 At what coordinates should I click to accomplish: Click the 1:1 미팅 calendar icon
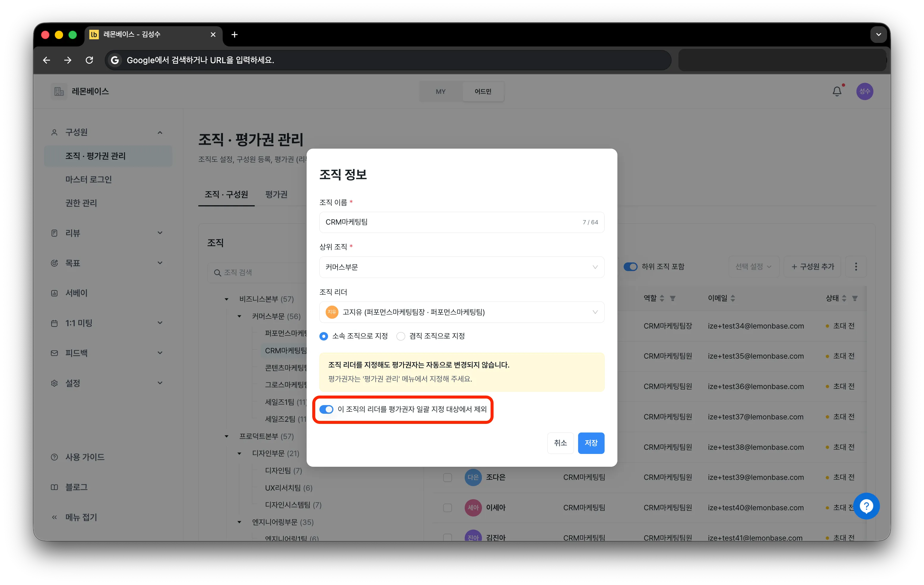pyautogui.click(x=54, y=323)
